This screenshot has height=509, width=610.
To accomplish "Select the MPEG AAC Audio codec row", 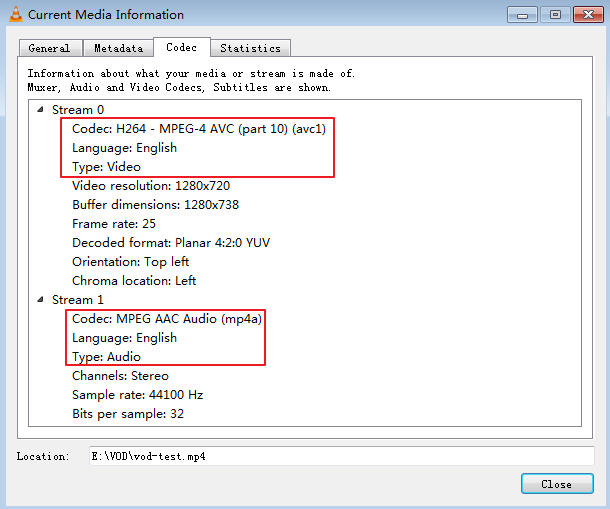I will pyautogui.click(x=167, y=319).
